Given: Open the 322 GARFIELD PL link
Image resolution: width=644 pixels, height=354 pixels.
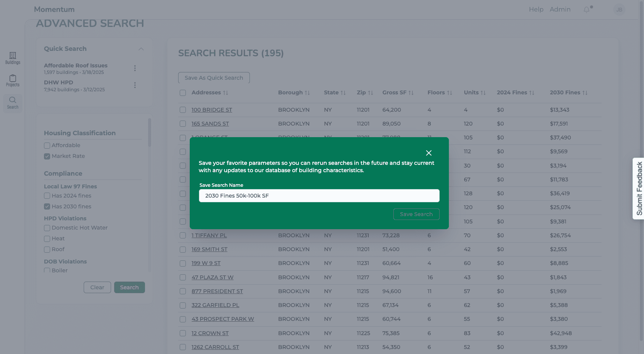Looking at the screenshot, I should click(x=215, y=305).
